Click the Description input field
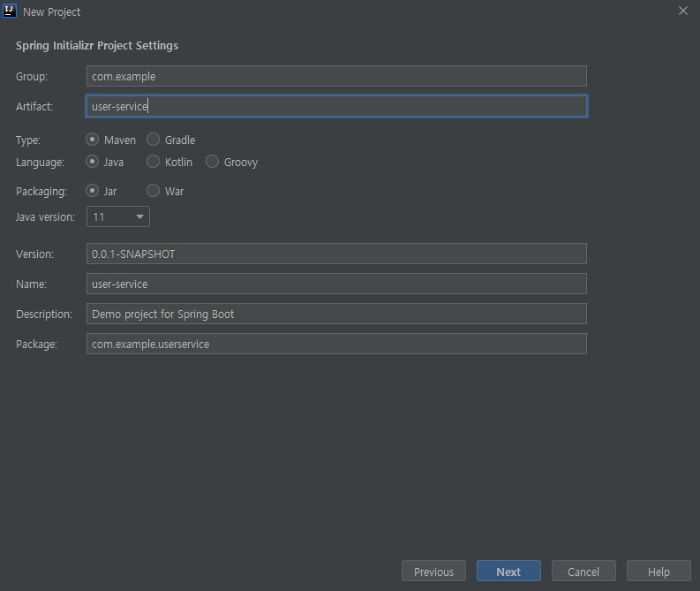 pyautogui.click(x=336, y=314)
